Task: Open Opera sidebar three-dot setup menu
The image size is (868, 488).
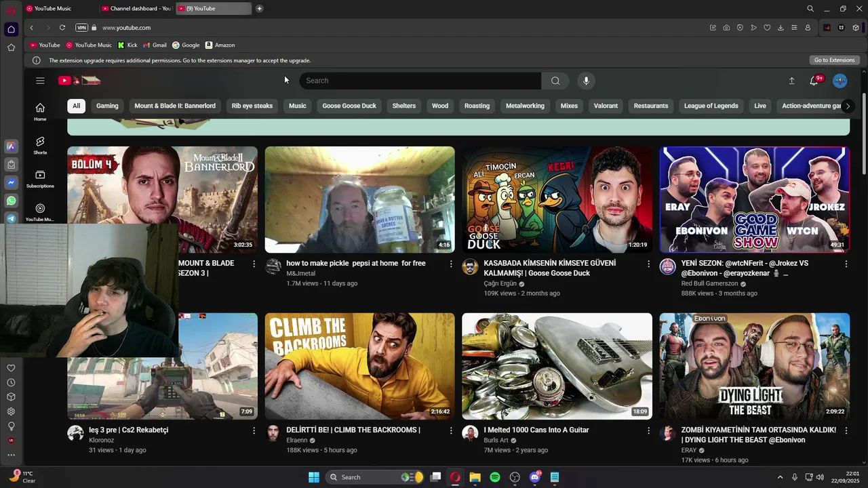Action: click(x=11, y=455)
